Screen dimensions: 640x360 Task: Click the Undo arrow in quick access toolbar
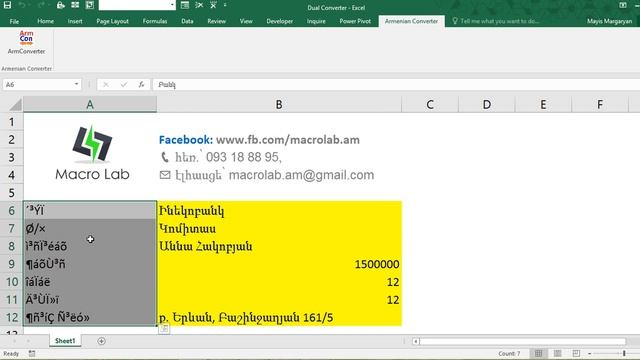click(22, 5)
